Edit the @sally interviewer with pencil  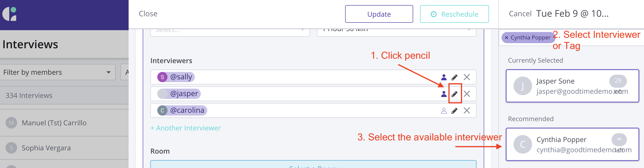[x=455, y=77]
